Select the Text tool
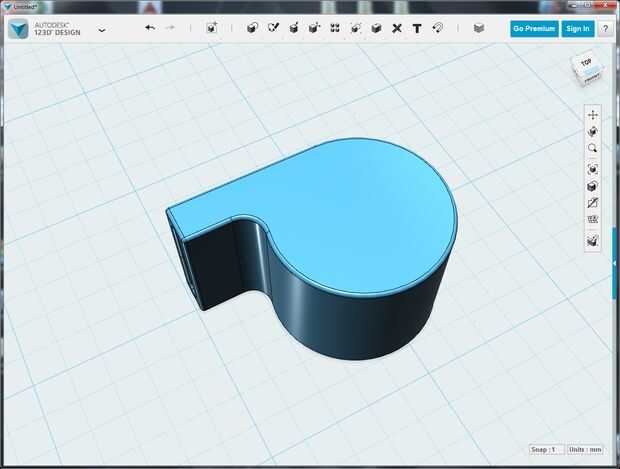The image size is (620, 469). tap(417, 28)
